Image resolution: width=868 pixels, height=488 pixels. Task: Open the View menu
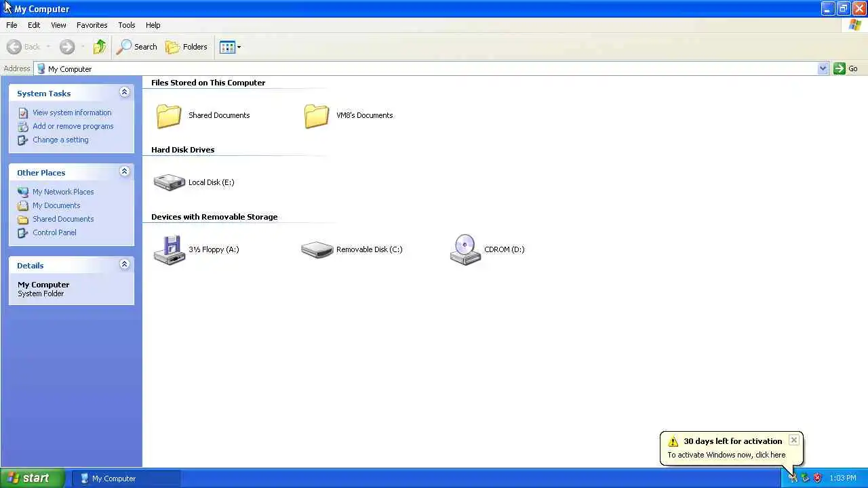click(58, 25)
